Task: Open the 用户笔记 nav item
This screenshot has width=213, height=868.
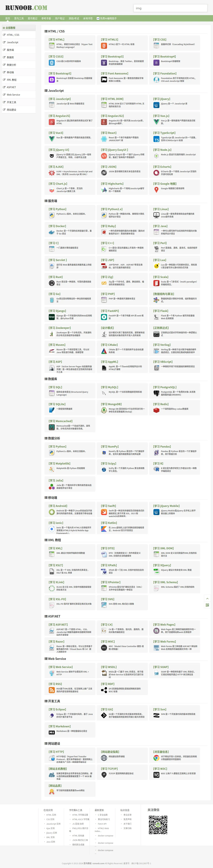Action: pos(60,18)
